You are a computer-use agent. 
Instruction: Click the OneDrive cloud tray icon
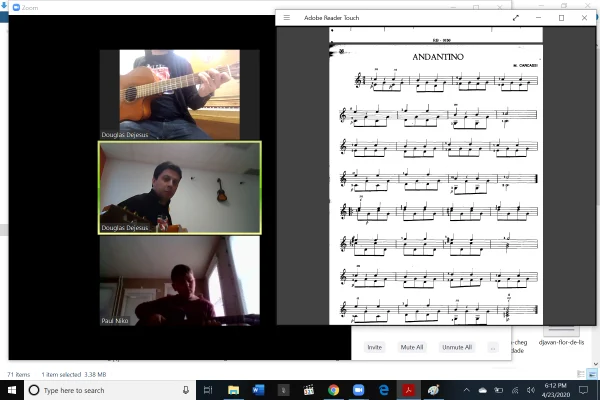point(483,390)
